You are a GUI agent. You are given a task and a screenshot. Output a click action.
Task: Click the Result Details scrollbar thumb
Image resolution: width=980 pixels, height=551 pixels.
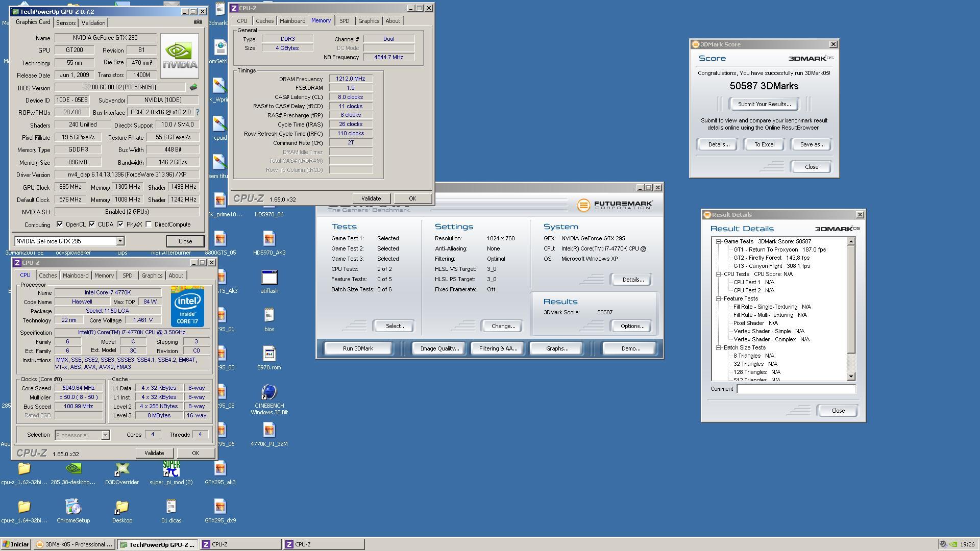coord(851,299)
